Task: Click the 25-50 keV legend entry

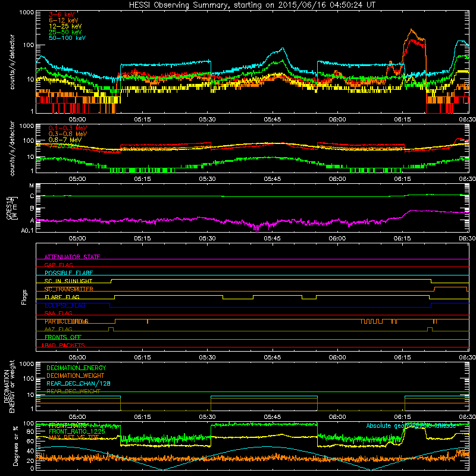Action: tap(65, 32)
